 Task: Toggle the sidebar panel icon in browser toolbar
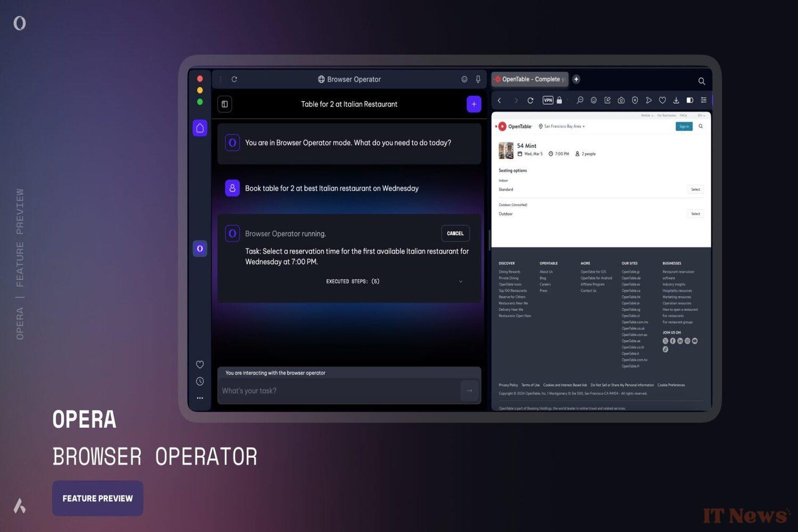click(x=690, y=100)
